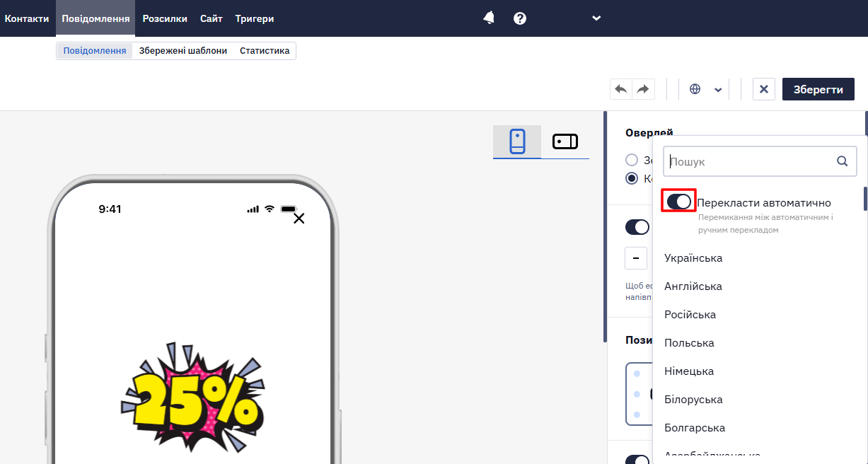The width and height of the screenshot is (868, 464).
Task: Open the Тригери menu
Action: [255, 18]
